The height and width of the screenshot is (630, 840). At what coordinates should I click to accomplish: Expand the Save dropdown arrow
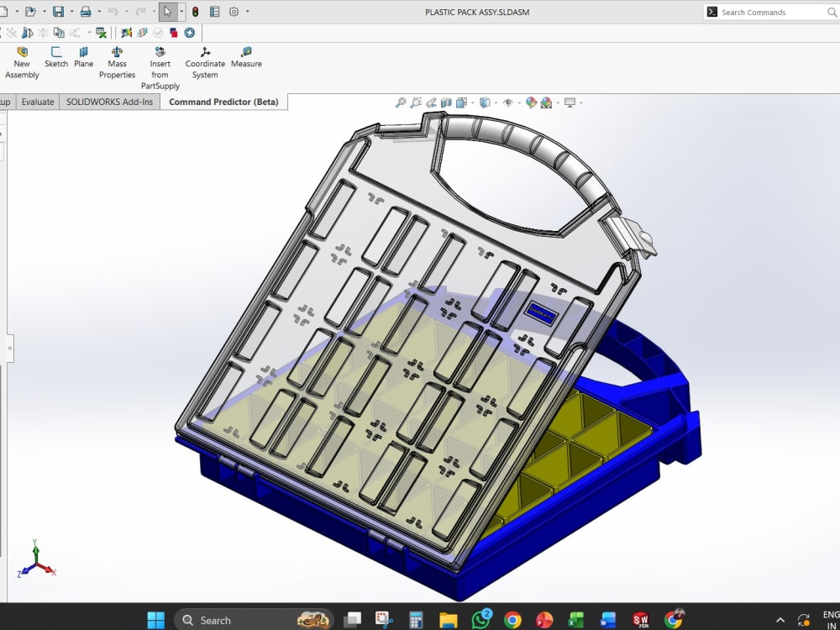[71, 11]
